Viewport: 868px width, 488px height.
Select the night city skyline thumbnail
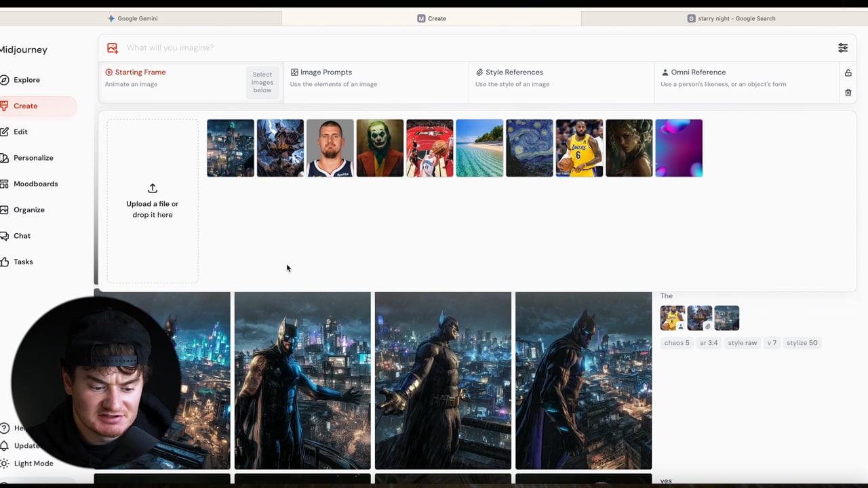click(231, 148)
